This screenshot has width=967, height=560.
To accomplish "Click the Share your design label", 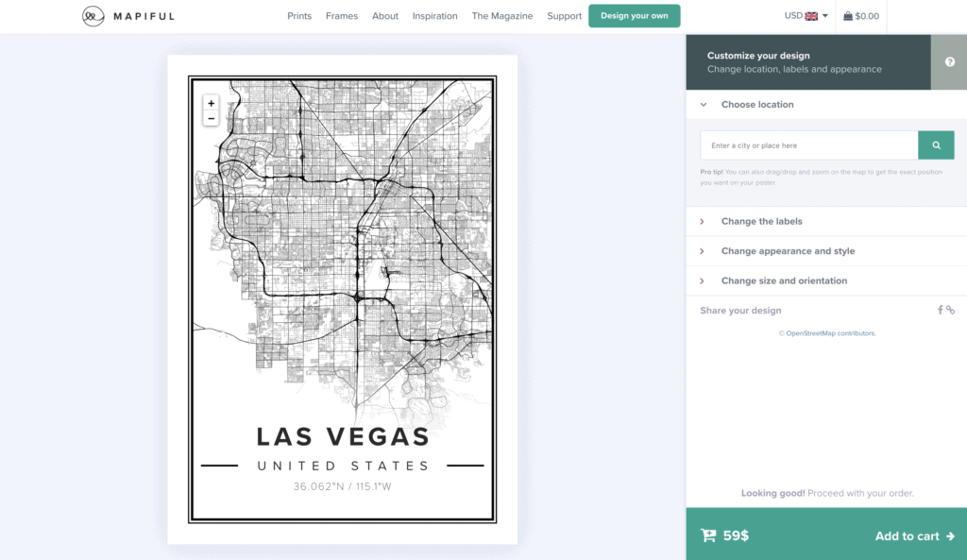I will [740, 311].
